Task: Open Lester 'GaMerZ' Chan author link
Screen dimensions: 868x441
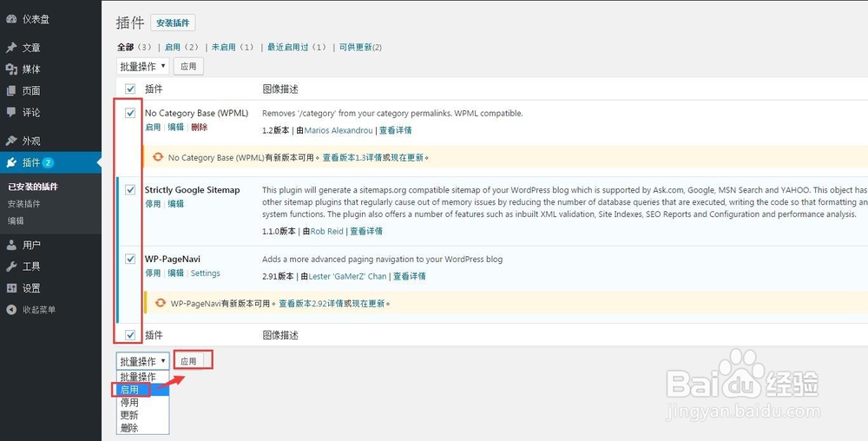Action: (347, 276)
